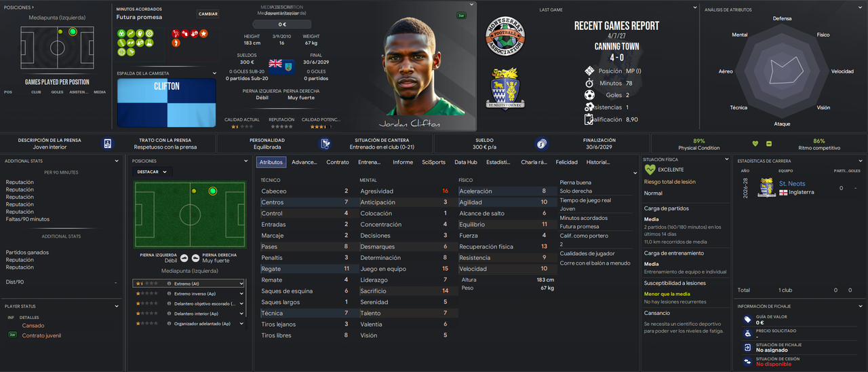868x372 pixels.
Task: Click the salary coins icon
Action: click(541, 143)
